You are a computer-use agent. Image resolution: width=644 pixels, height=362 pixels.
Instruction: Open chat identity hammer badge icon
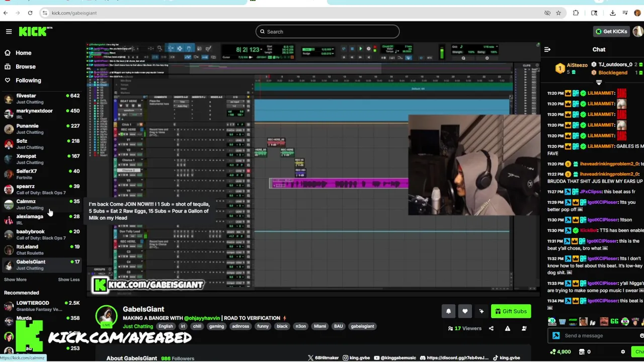556,336
